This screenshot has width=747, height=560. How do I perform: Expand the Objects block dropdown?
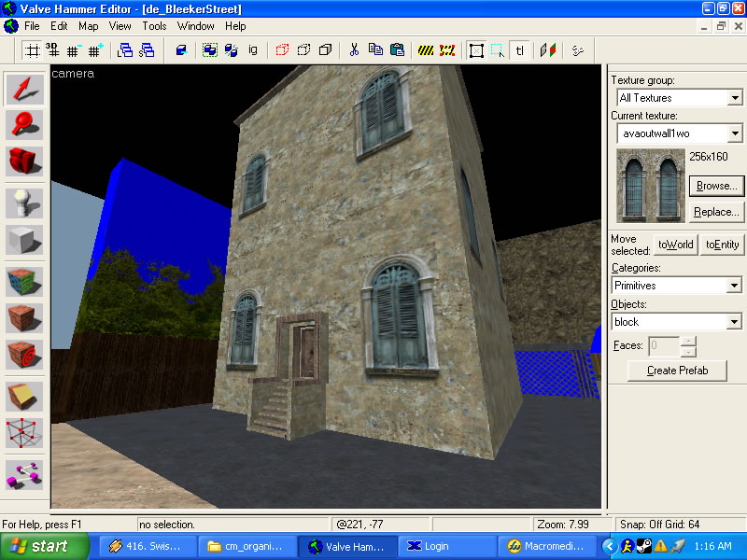coord(735,322)
